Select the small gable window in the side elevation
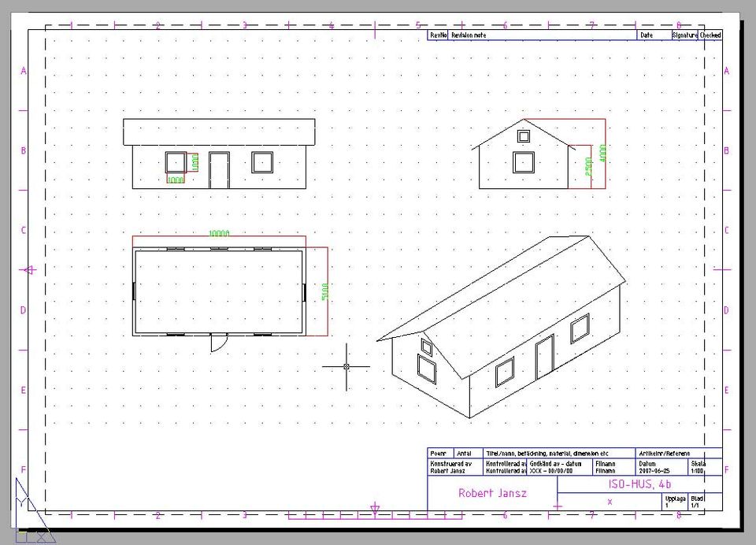 (524, 136)
